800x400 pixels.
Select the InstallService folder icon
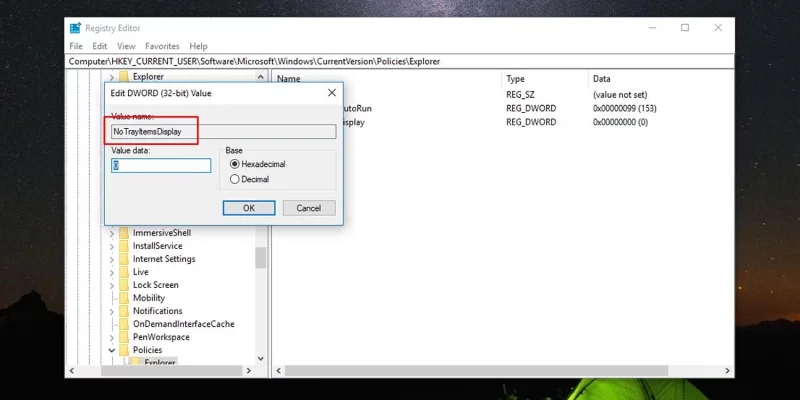pyautogui.click(x=124, y=246)
